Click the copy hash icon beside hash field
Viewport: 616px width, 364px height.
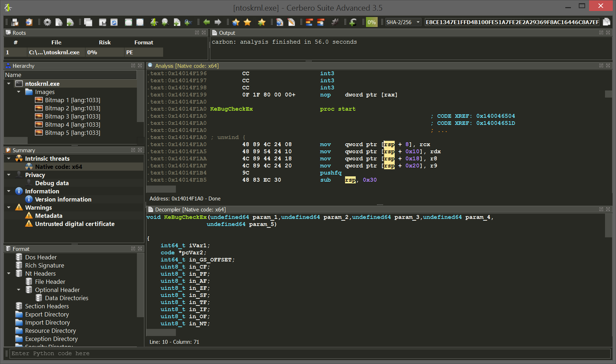607,22
